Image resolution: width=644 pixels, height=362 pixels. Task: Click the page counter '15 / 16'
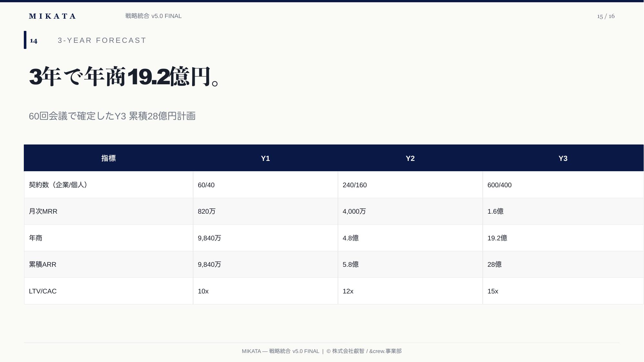606,16
